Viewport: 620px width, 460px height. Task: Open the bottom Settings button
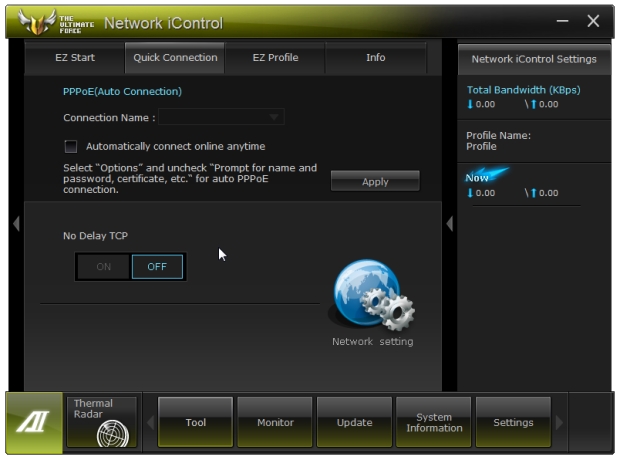pyautogui.click(x=513, y=422)
